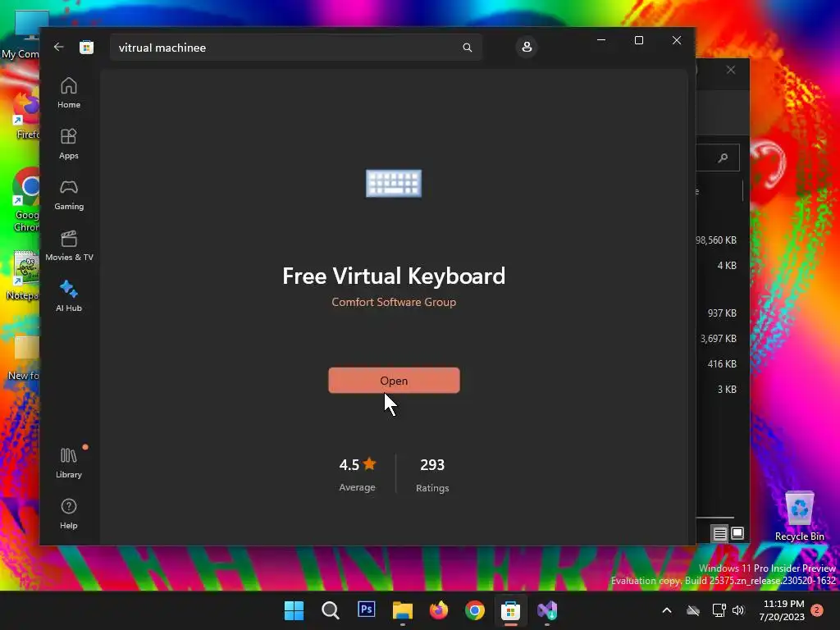Image resolution: width=840 pixels, height=630 pixels.
Task: Open Movies & TV in sidebar
Action: [x=69, y=245]
